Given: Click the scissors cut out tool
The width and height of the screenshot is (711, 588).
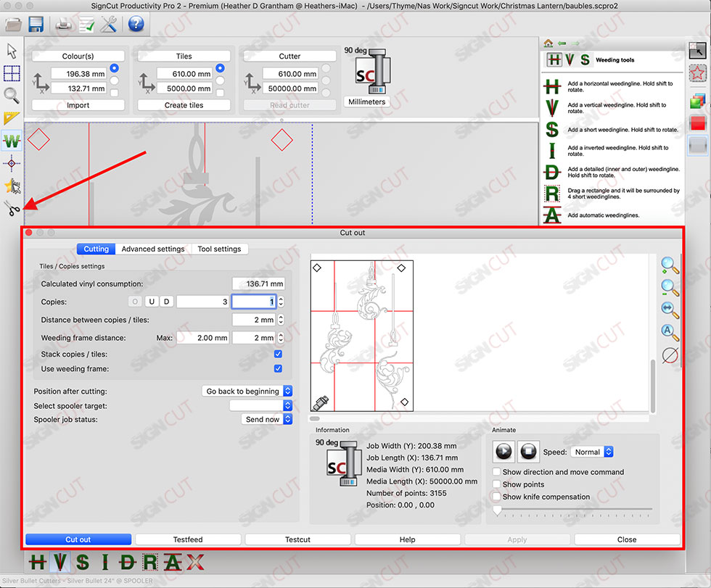Looking at the screenshot, I should click(12, 208).
